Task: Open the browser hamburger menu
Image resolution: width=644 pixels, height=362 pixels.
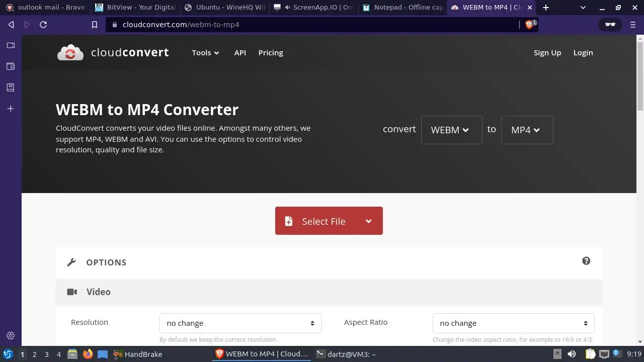Action: pos(633,25)
